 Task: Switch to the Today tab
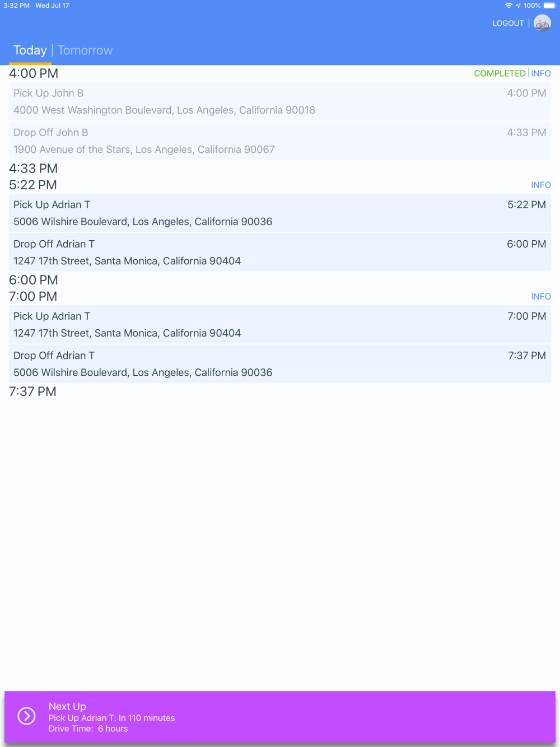click(x=30, y=50)
